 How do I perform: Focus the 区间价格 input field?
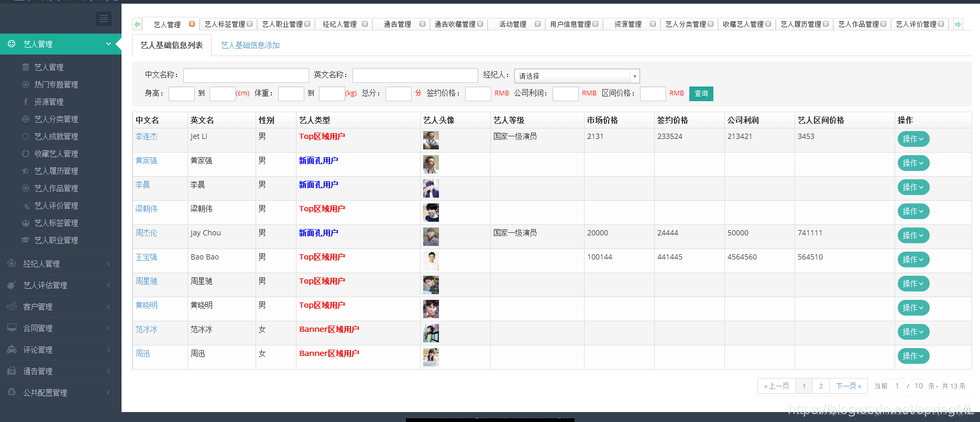pyautogui.click(x=653, y=94)
